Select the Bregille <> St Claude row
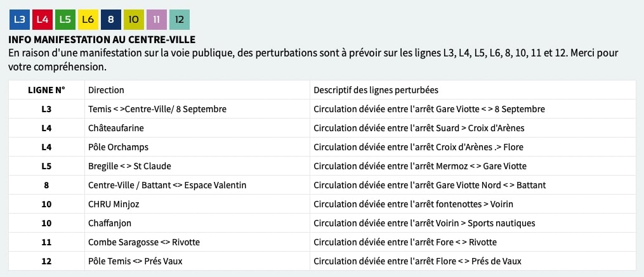 tap(322, 166)
